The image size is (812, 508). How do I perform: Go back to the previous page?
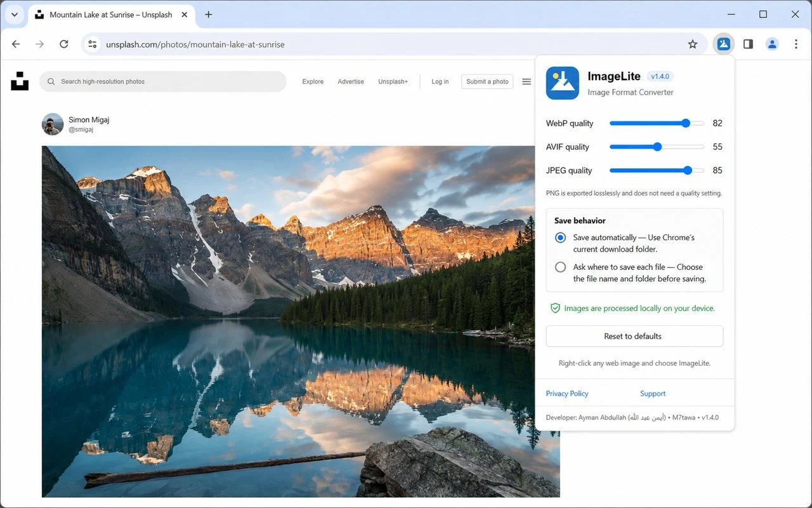16,44
